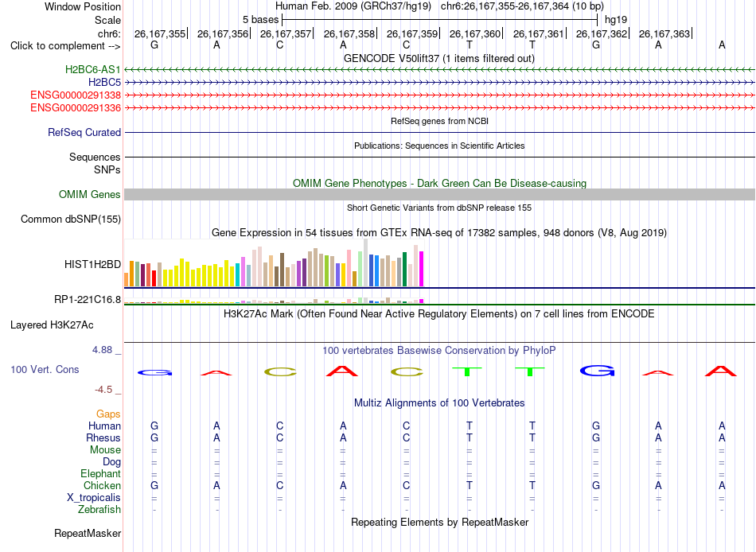Viewport: 756px width, 552px height.
Task: Click the RepeatMasker track label
Action: pyautogui.click(x=88, y=533)
